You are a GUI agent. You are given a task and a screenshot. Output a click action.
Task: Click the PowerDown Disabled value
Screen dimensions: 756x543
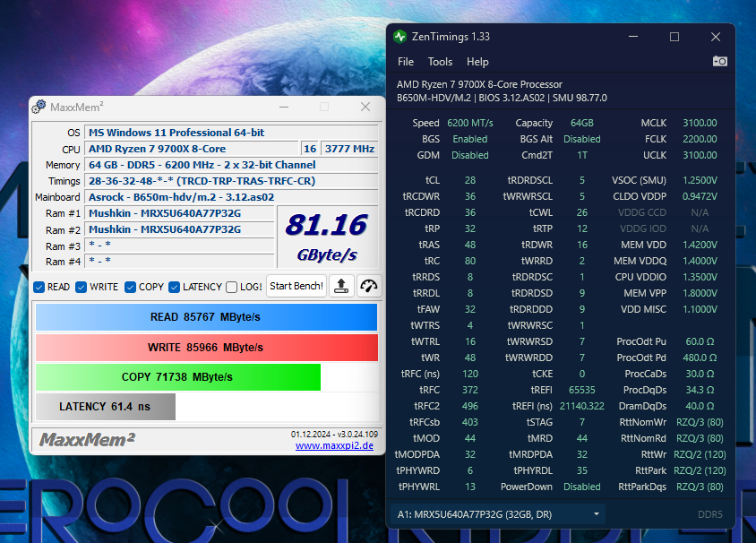click(582, 487)
